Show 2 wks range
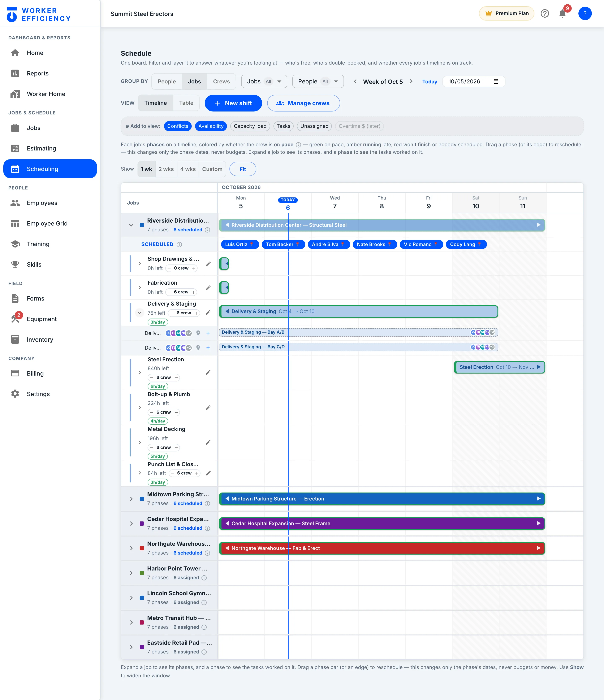The height and width of the screenshot is (700, 604). 166,169
